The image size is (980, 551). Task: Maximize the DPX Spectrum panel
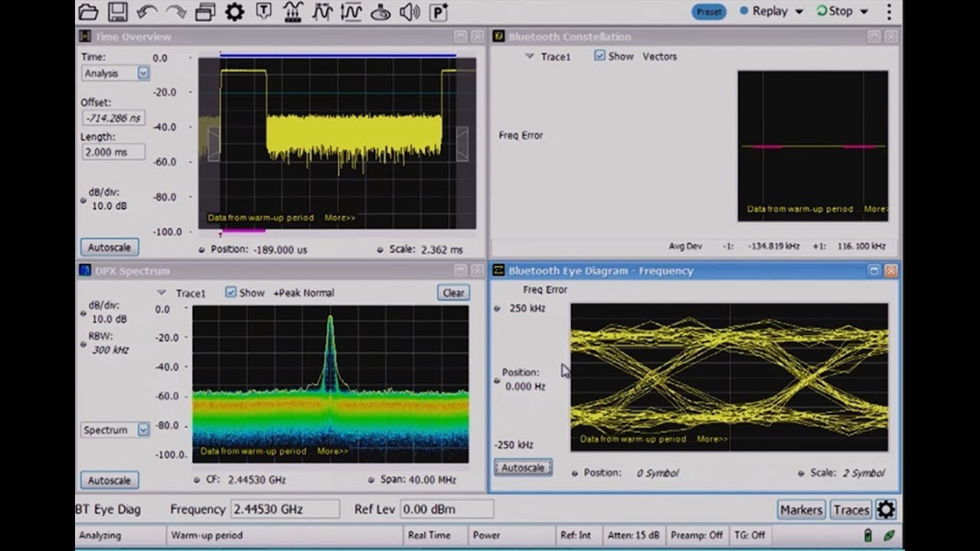[x=460, y=271]
